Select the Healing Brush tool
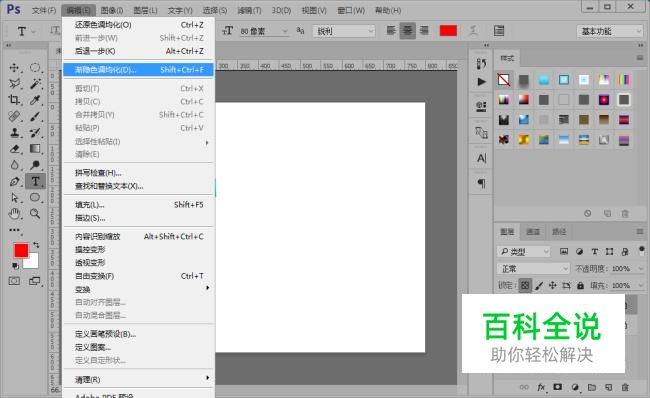Image resolution: width=650 pixels, height=398 pixels. [15, 116]
